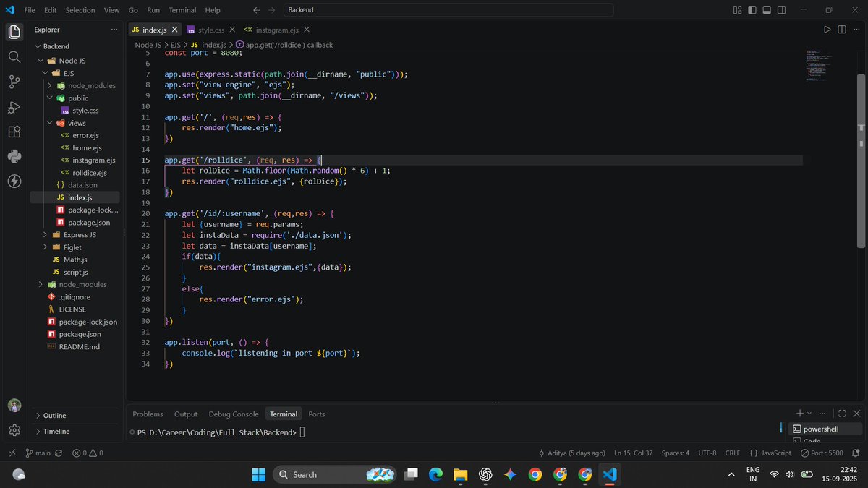Click Ln 15, Col 37 in status bar

(633, 453)
